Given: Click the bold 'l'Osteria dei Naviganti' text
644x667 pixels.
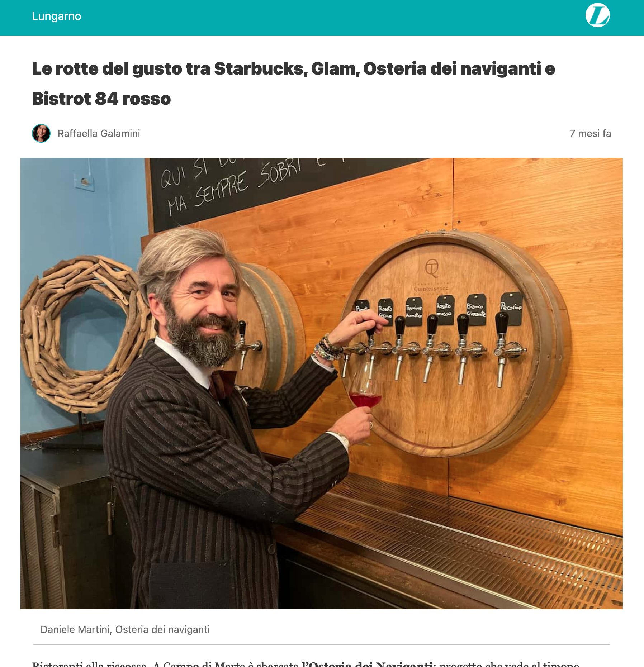Looking at the screenshot, I should [367, 664].
